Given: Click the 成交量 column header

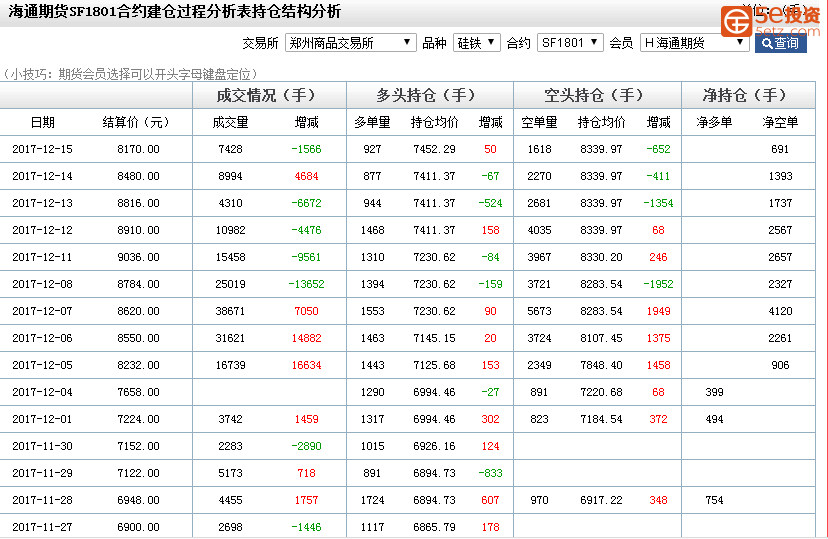Looking at the screenshot, I should pos(230,122).
